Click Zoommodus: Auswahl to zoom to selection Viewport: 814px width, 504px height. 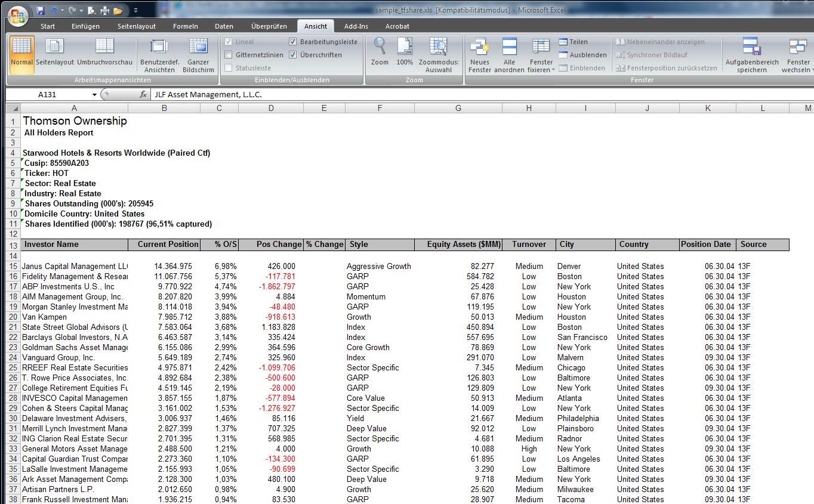(x=439, y=54)
